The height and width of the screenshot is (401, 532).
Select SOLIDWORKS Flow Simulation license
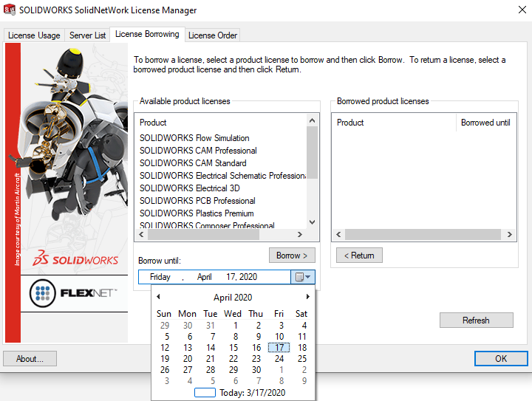pyautogui.click(x=194, y=138)
